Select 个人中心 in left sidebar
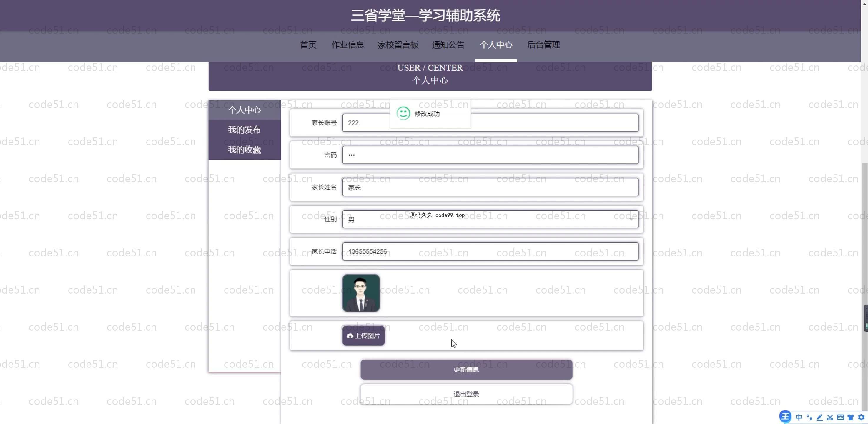868x424 pixels. coord(245,110)
